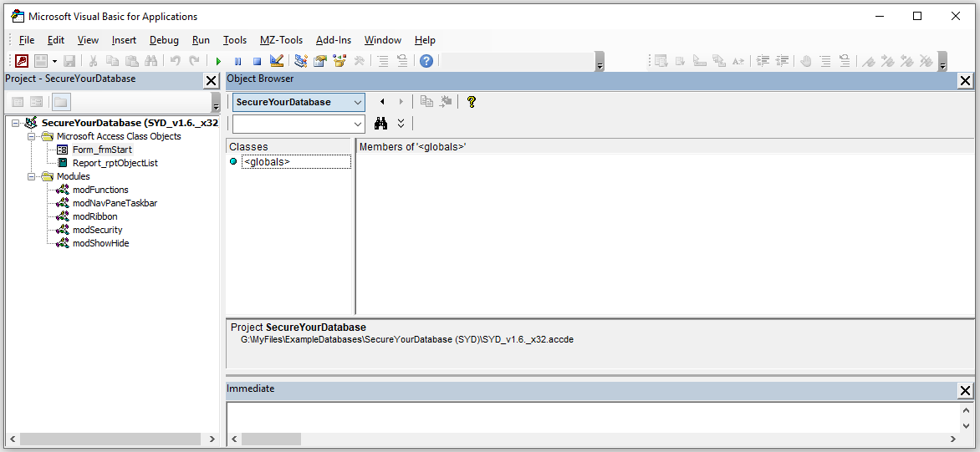Click the Copy icon in Standard toolbar
The height and width of the screenshot is (452, 980).
click(x=112, y=60)
